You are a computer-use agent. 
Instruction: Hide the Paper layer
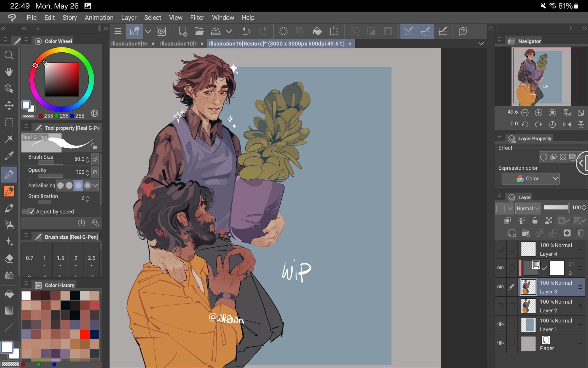500,343
